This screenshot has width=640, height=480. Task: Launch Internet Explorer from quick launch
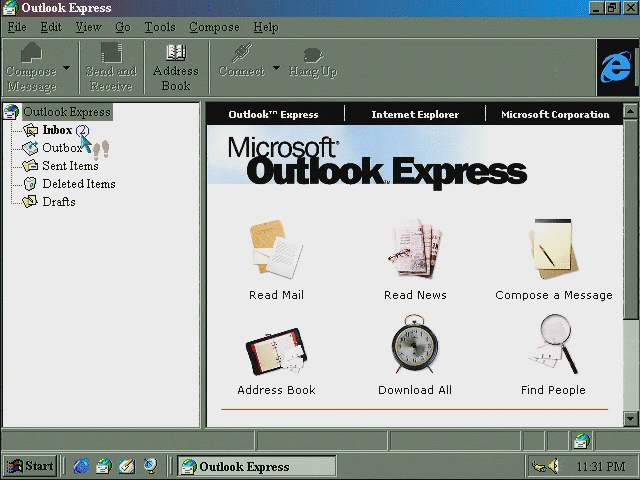81,466
